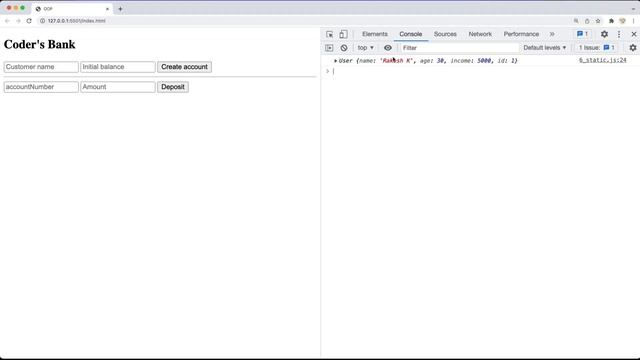The height and width of the screenshot is (360, 640).
Task: Switch to the Performance tab
Action: 521,34
